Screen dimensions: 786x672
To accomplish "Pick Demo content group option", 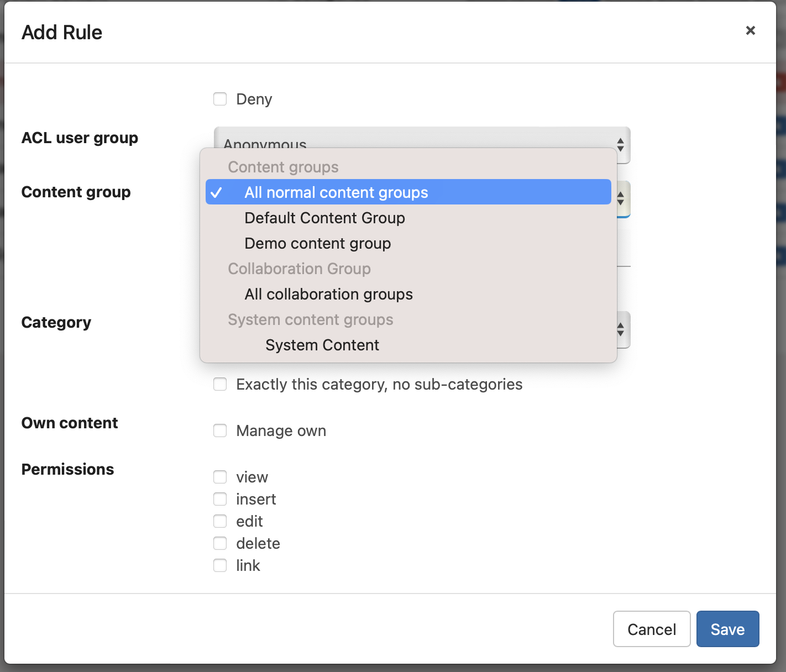I will click(x=317, y=243).
